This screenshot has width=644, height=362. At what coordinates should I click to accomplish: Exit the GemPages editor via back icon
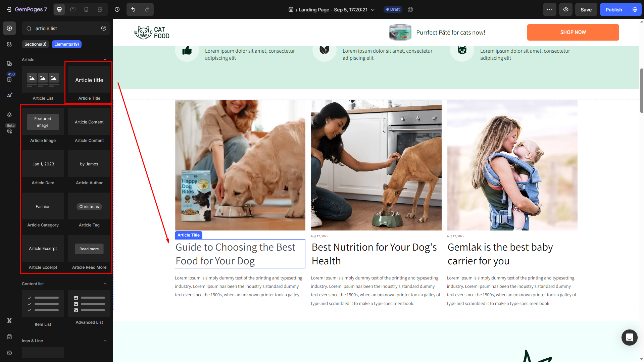9,9
